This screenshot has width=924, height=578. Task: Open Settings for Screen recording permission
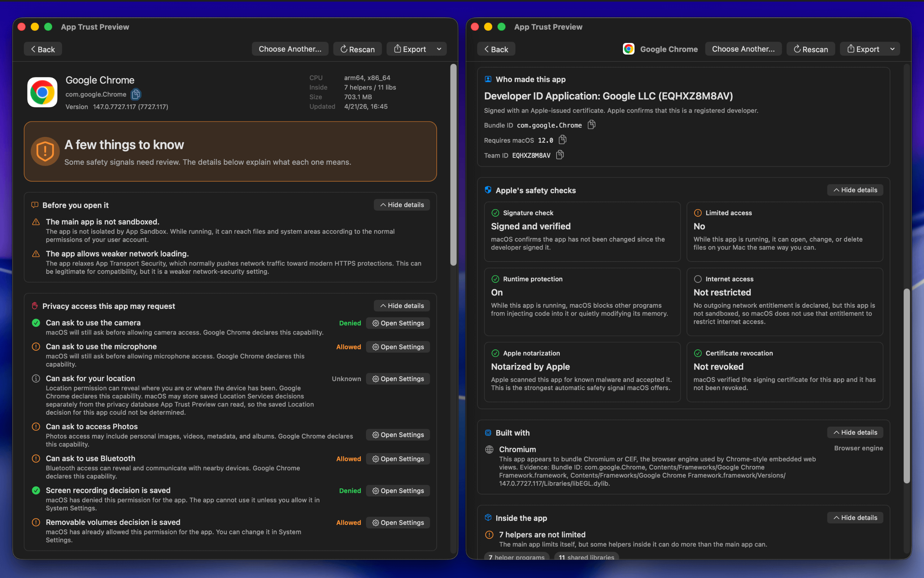[398, 491]
